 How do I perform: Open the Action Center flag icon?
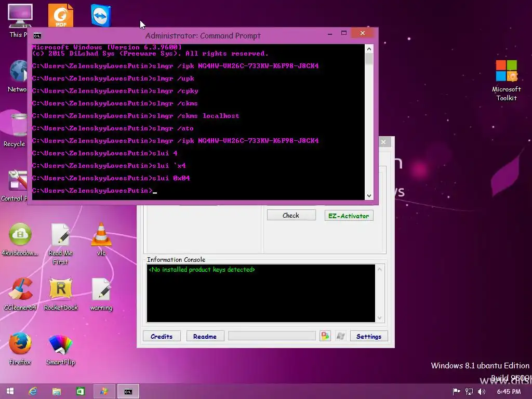(x=457, y=392)
